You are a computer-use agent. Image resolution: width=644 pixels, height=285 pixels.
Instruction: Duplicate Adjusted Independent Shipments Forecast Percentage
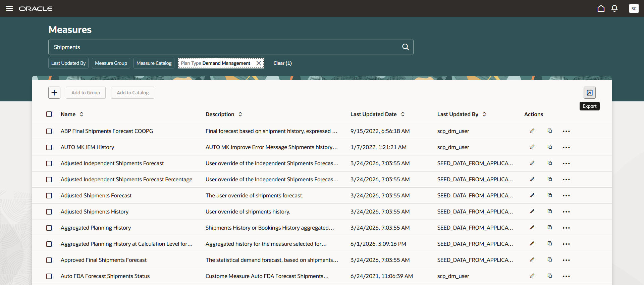click(549, 179)
